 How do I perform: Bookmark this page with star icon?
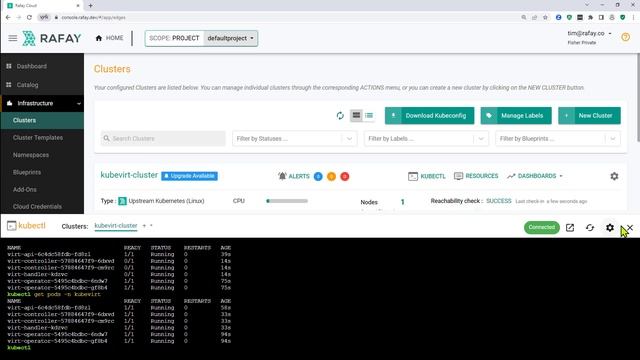pyautogui.click(x=545, y=18)
